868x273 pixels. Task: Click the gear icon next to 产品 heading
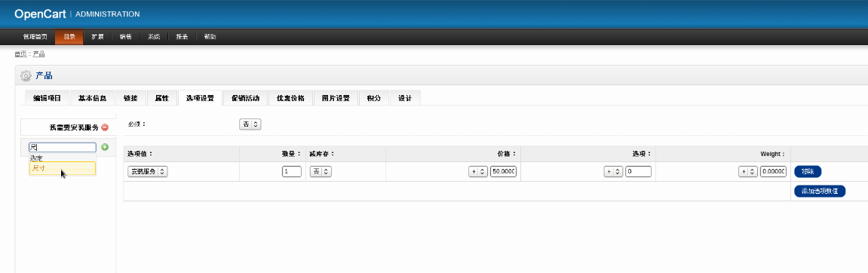tap(26, 76)
